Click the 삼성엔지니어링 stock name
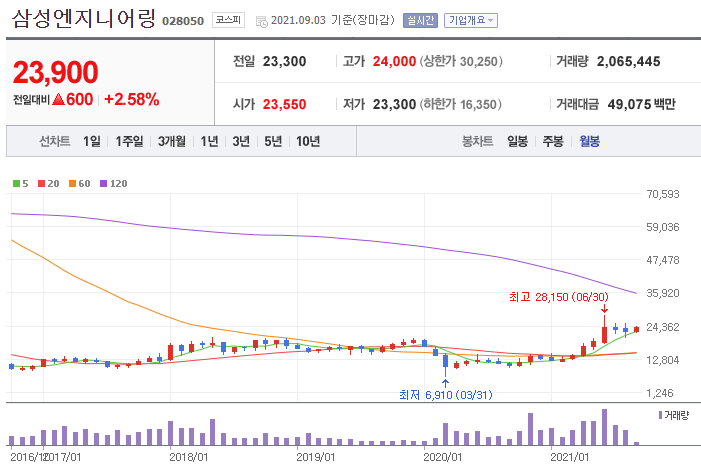Image resolution: width=701 pixels, height=474 pixels. coord(84,19)
